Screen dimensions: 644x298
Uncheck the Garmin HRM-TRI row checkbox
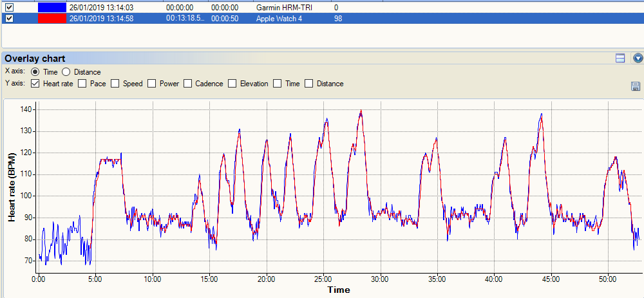tap(9, 7)
